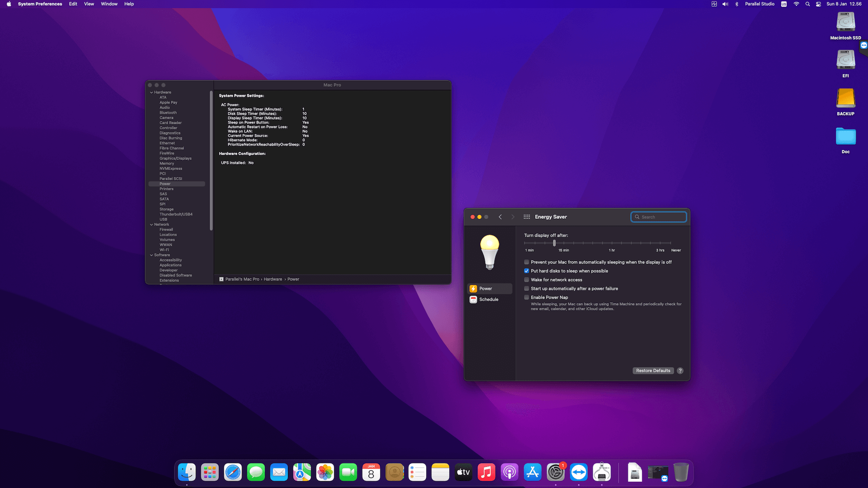Launch Safari from the Dock
The width and height of the screenshot is (868, 488).
[233, 472]
